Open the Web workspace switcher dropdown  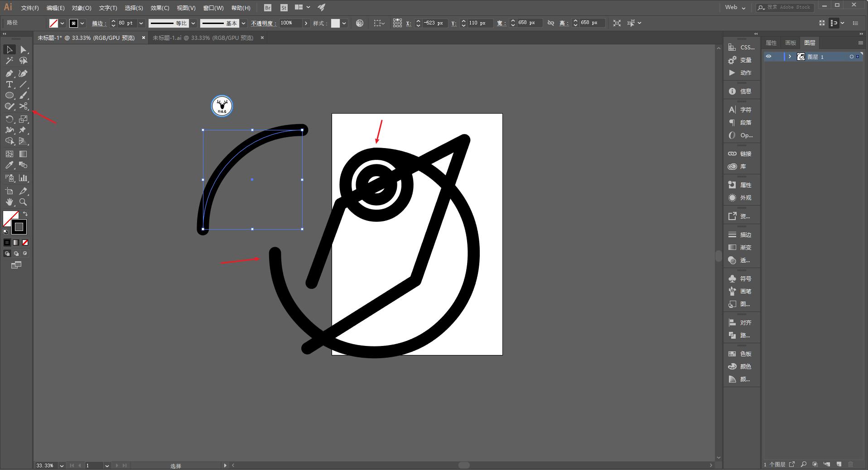click(x=735, y=7)
